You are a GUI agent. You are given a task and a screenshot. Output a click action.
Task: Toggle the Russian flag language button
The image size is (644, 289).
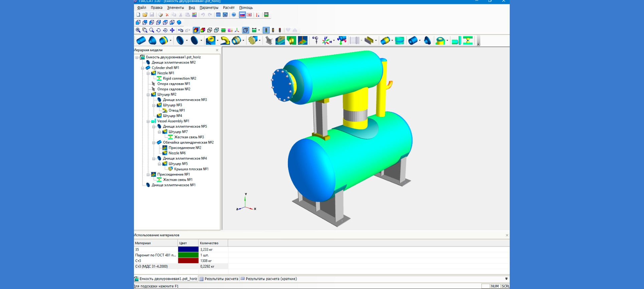(x=243, y=15)
